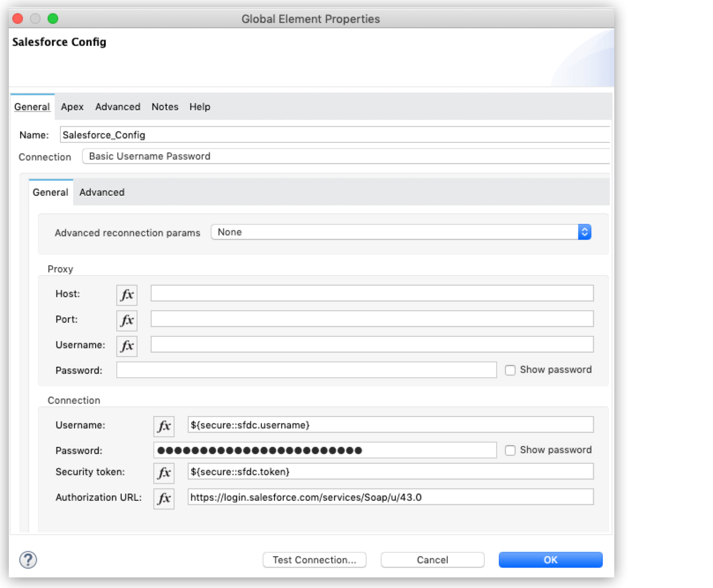The width and height of the screenshot is (713, 588).
Task: Click the fx icon next to Security token
Action: pyautogui.click(x=163, y=473)
